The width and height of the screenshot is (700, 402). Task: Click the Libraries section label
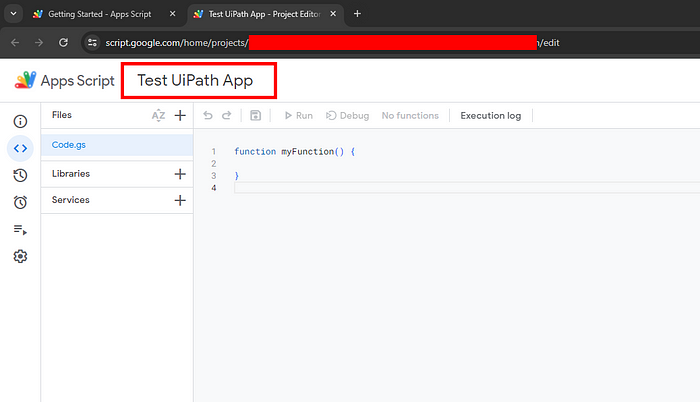pos(71,173)
